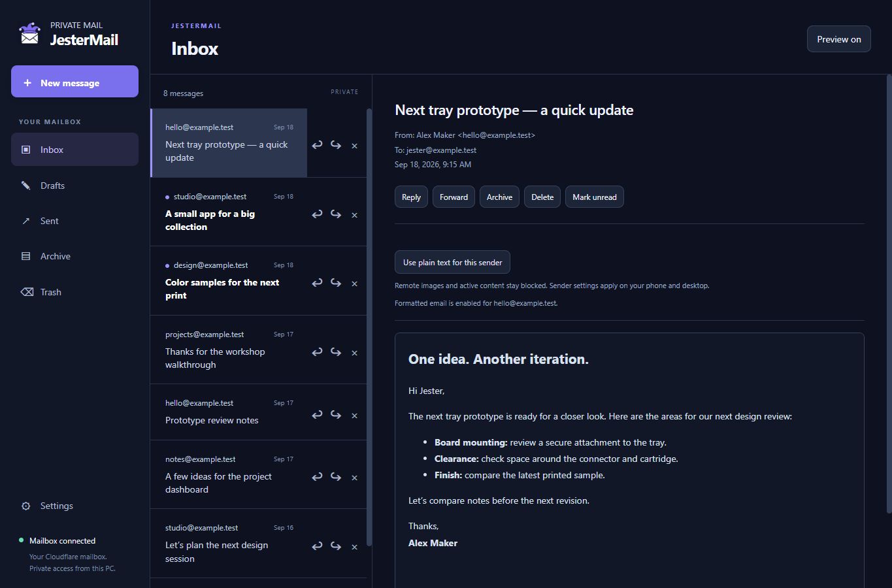Click the JesterMail jester envelope logo
The height and width of the screenshot is (588, 892).
tap(29, 33)
